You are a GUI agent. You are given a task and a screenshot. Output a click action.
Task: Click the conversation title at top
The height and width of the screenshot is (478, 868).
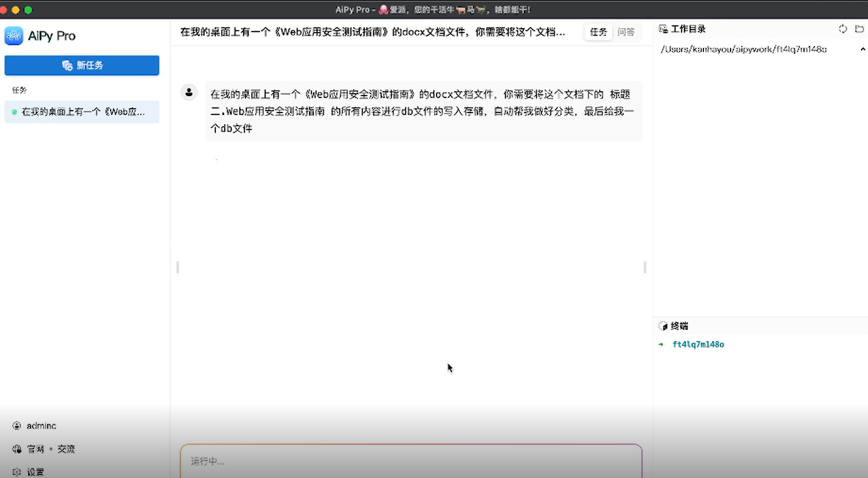[x=372, y=32]
